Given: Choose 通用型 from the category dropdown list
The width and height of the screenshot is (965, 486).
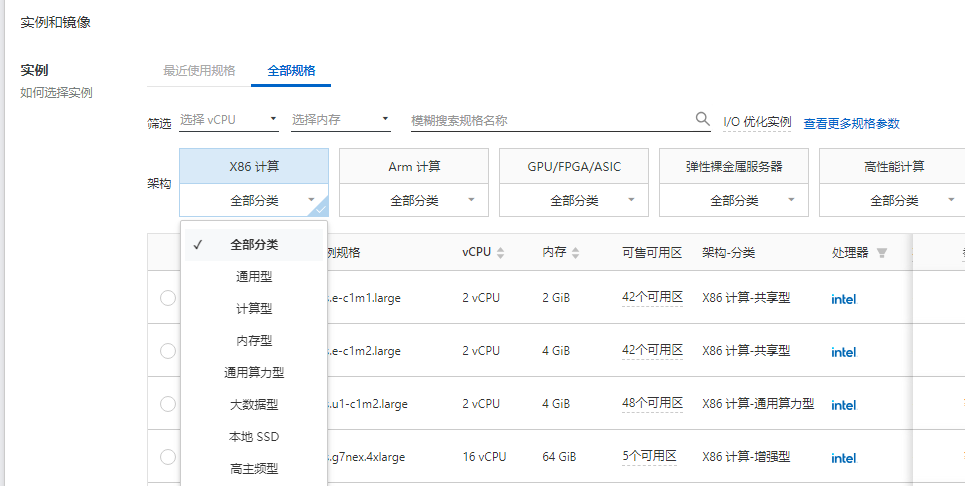Looking at the screenshot, I should point(254,277).
